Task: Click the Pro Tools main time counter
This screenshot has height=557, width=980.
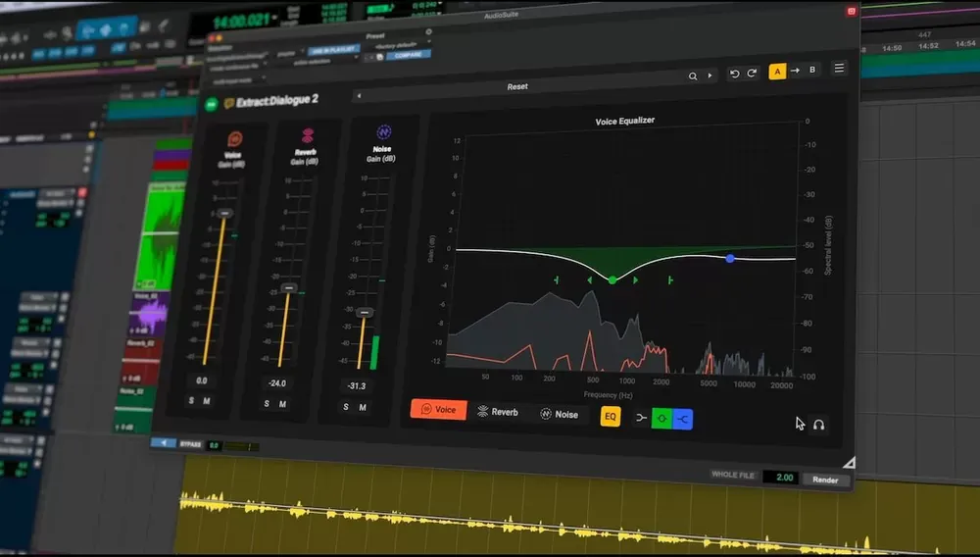Action: (242, 22)
